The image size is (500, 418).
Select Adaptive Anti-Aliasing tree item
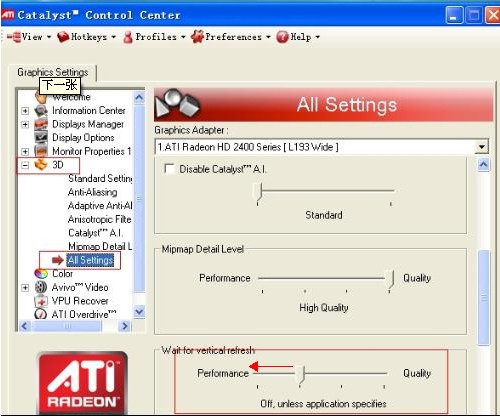[x=100, y=206]
